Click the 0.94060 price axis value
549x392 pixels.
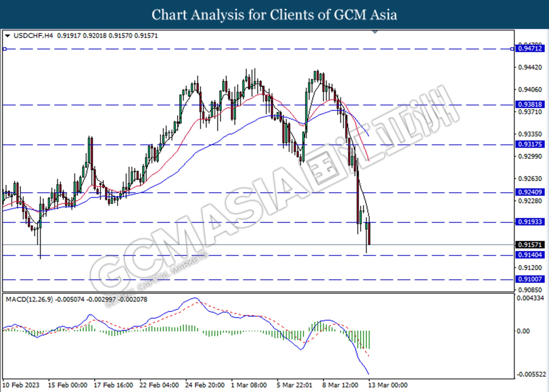(x=530, y=90)
